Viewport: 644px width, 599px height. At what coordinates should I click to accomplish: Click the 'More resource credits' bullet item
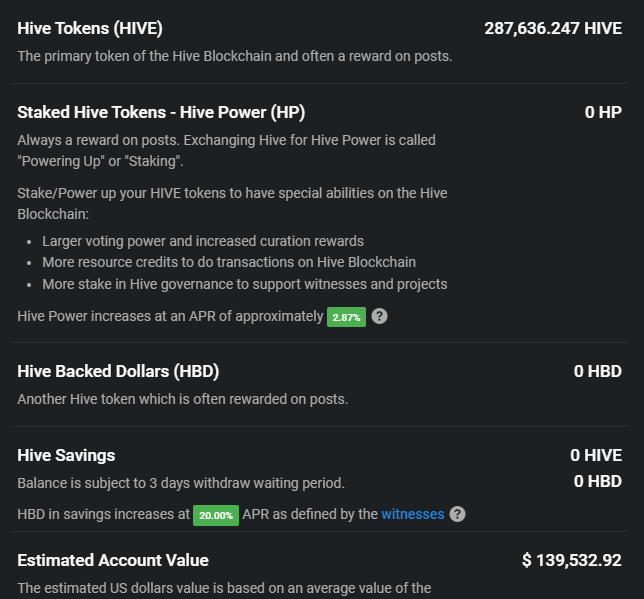pos(229,262)
